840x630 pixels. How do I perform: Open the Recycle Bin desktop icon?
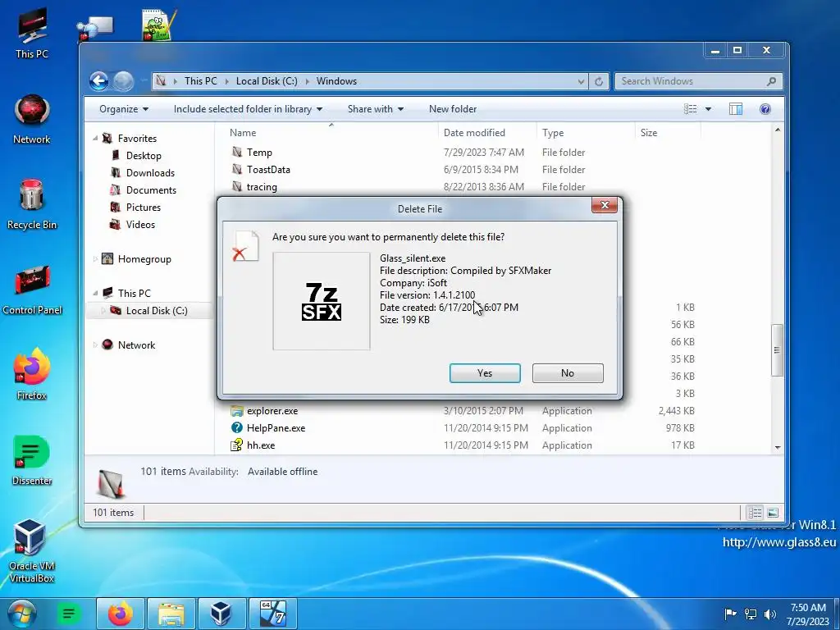[x=32, y=204]
